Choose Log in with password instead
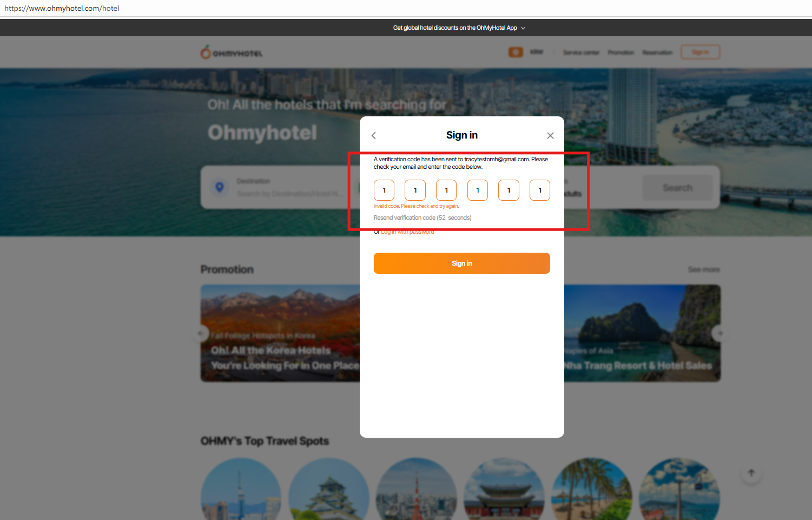 tap(407, 232)
